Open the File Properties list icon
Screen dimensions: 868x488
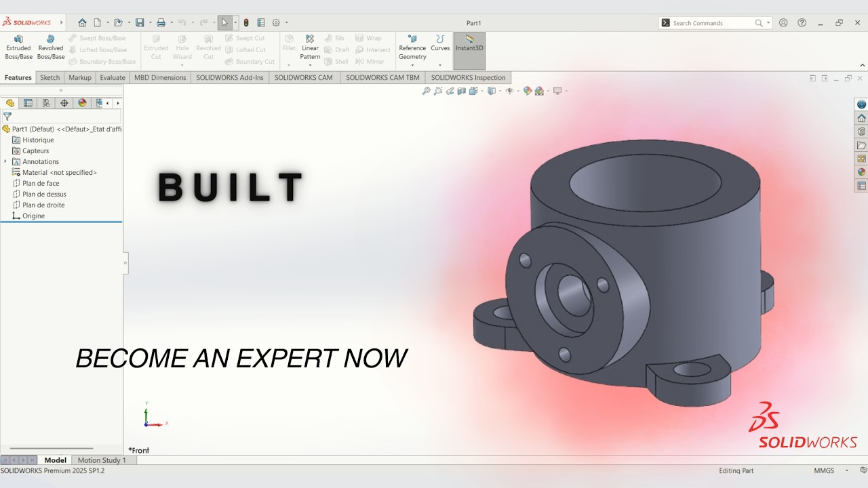click(261, 22)
